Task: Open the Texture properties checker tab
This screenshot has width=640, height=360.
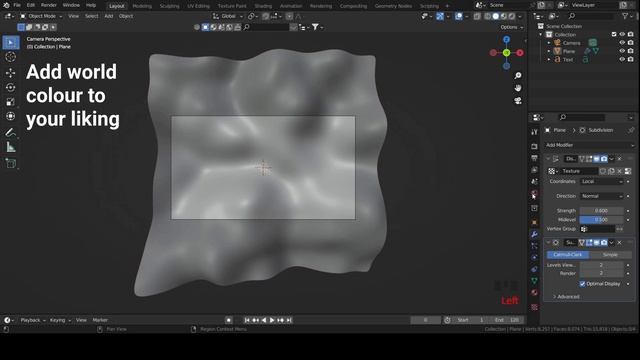Action: [534, 307]
